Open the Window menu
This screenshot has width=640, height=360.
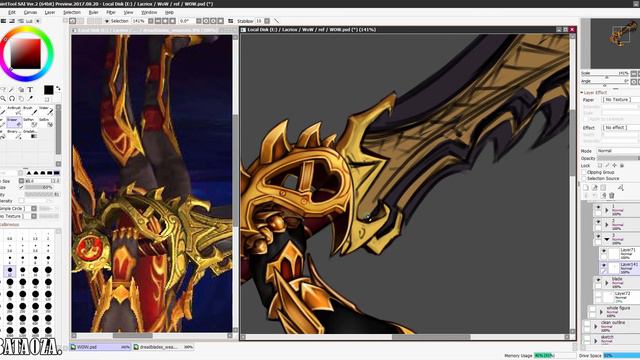click(x=149, y=12)
